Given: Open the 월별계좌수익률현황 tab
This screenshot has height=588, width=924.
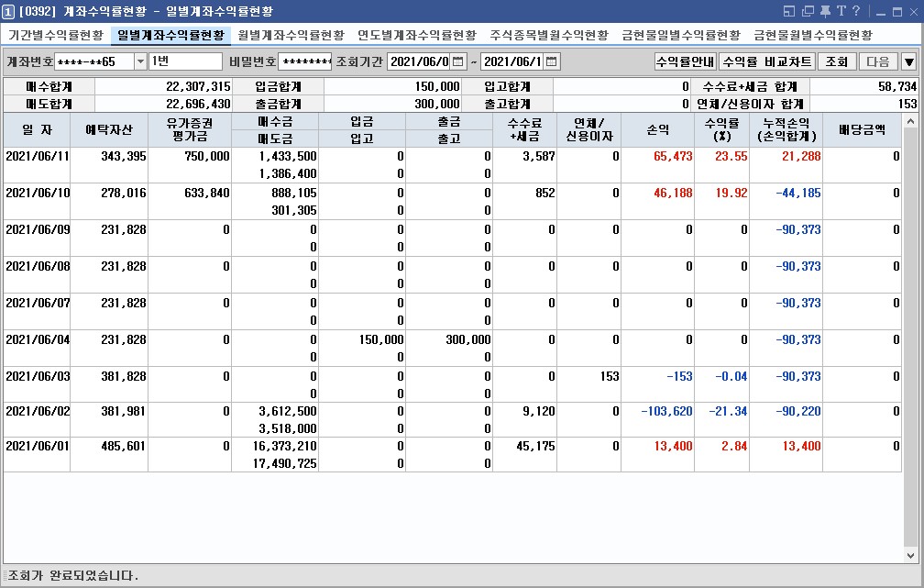Looking at the screenshot, I should point(291,35).
